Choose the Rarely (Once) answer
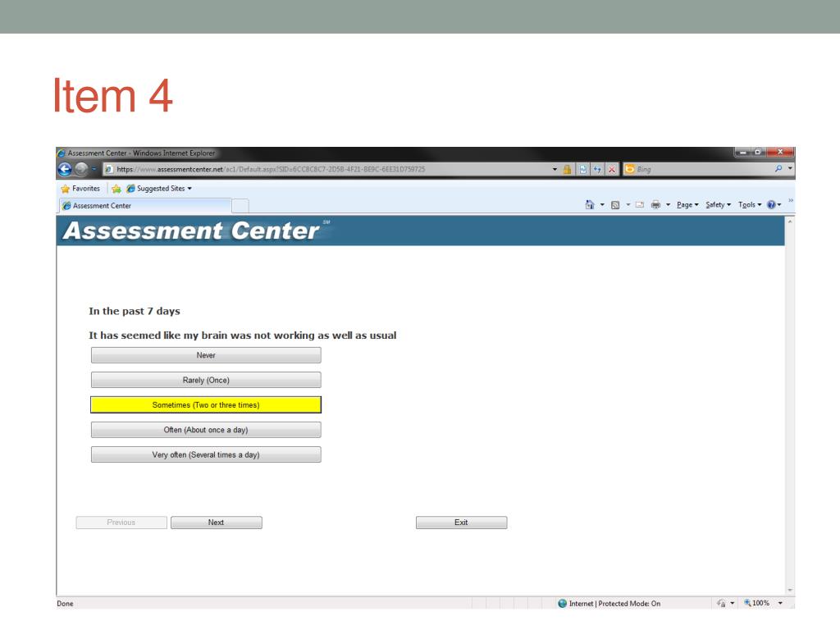The height and width of the screenshot is (630, 840). pos(206,380)
